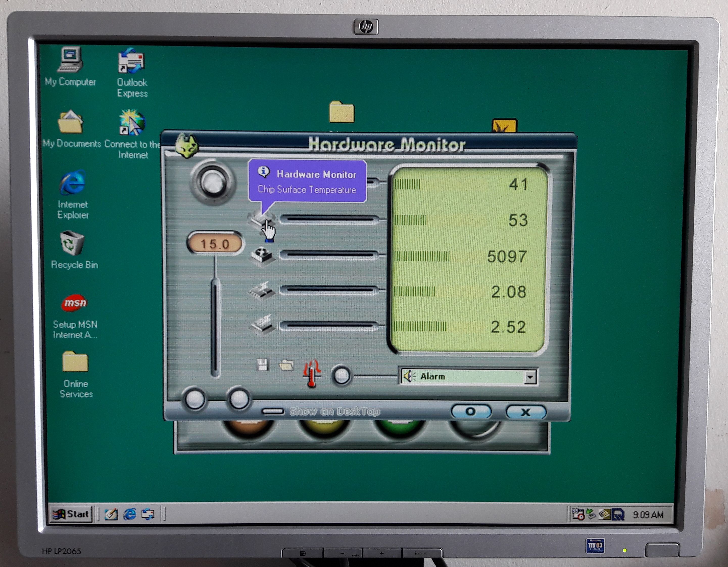Click the 15.0 value display field

pos(215,244)
